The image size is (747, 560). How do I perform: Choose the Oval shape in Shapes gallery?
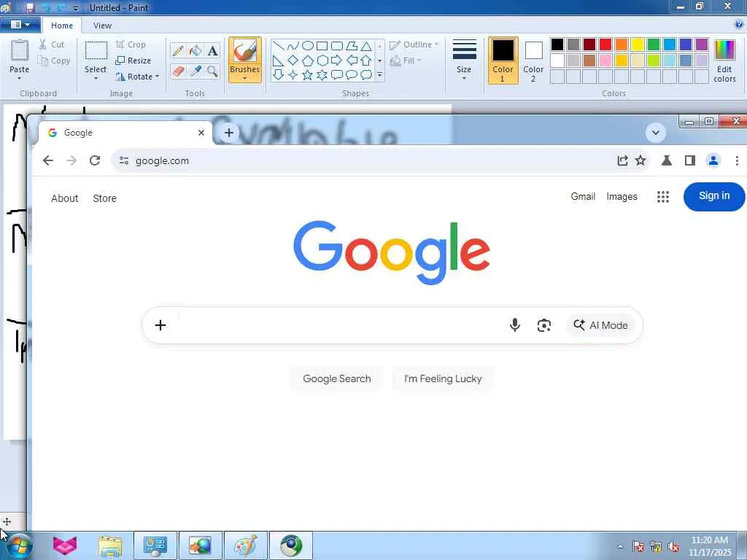[308, 46]
